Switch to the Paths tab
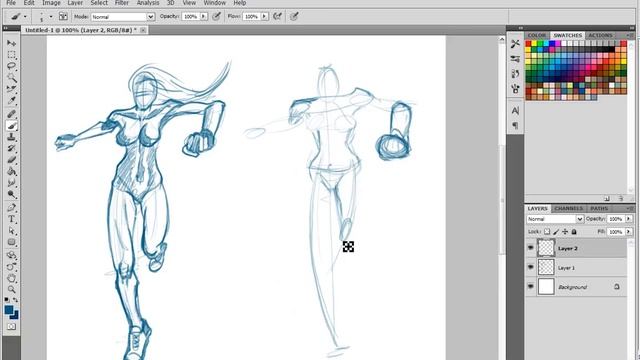 599,209
